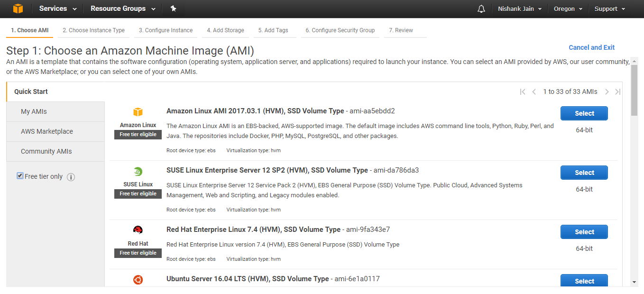Click the Red Hat logo icon
The height and width of the screenshot is (294, 644).
pyautogui.click(x=138, y=230)
